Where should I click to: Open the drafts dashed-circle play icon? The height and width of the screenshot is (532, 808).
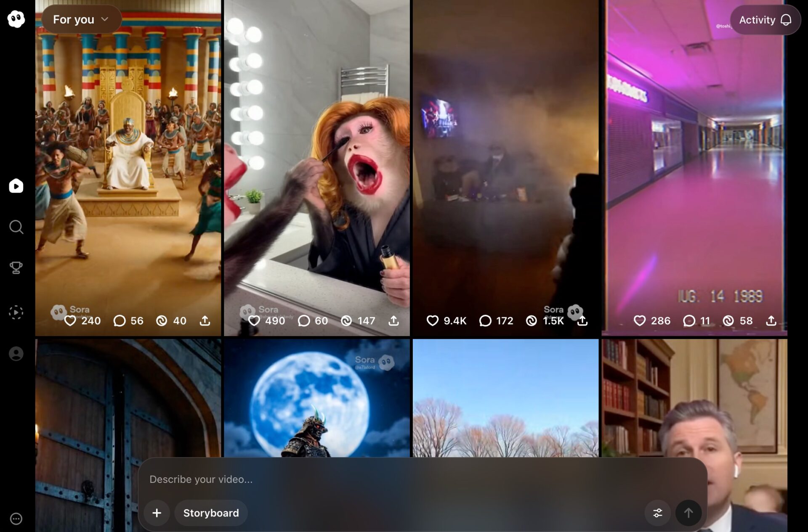16,312
